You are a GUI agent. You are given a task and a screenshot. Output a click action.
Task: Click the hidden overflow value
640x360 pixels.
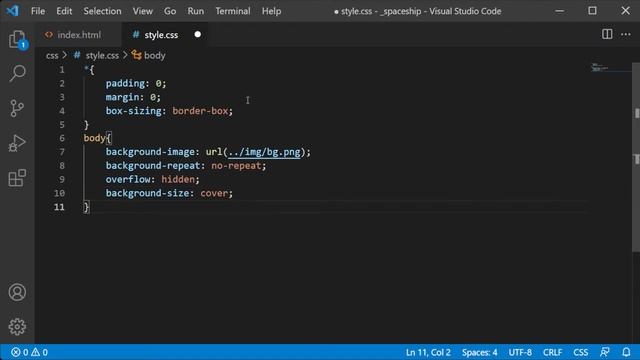[x=178, y=179]
